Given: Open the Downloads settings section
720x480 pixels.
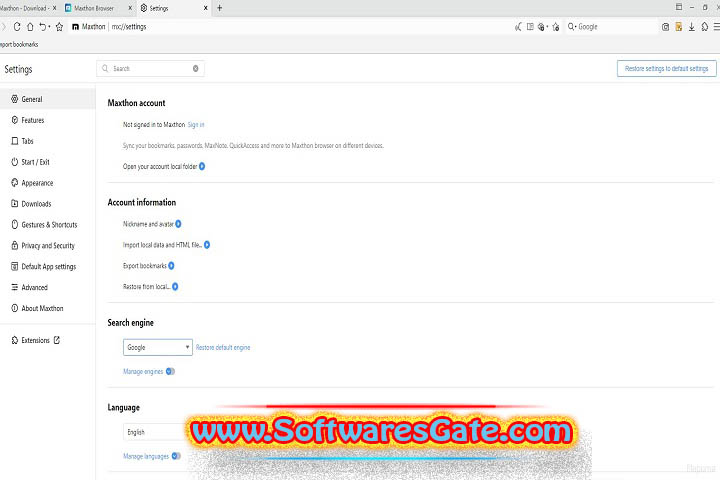Looking at the screenshot, I should [x=31, y=204].
